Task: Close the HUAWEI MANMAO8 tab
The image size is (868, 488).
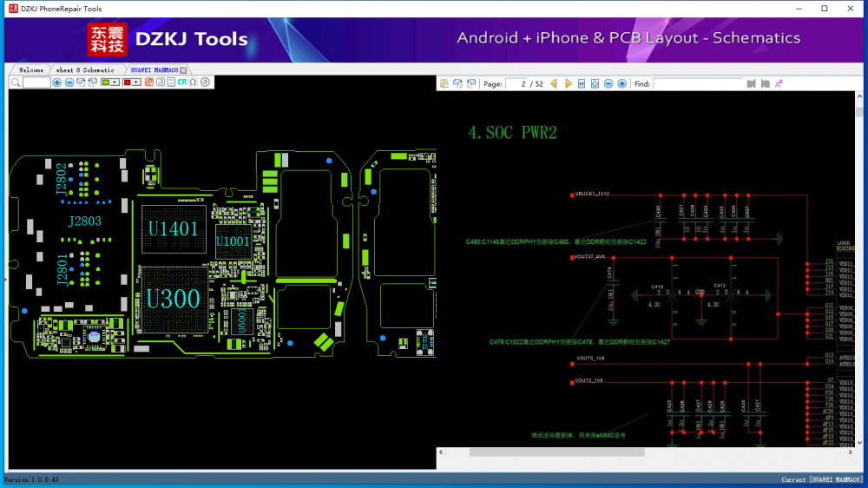Action: coord(184,69)
